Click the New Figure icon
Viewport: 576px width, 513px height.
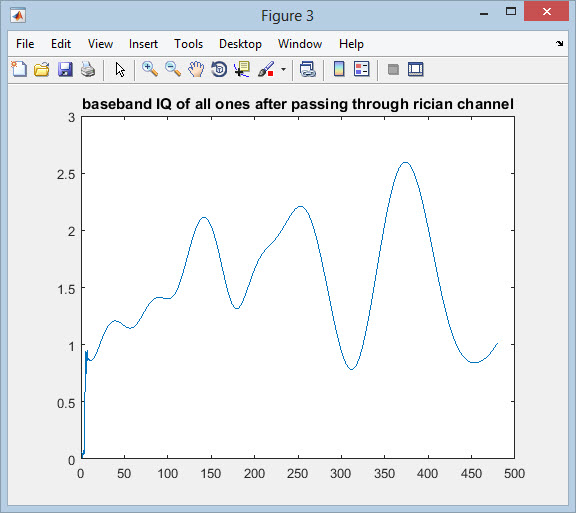19,69
